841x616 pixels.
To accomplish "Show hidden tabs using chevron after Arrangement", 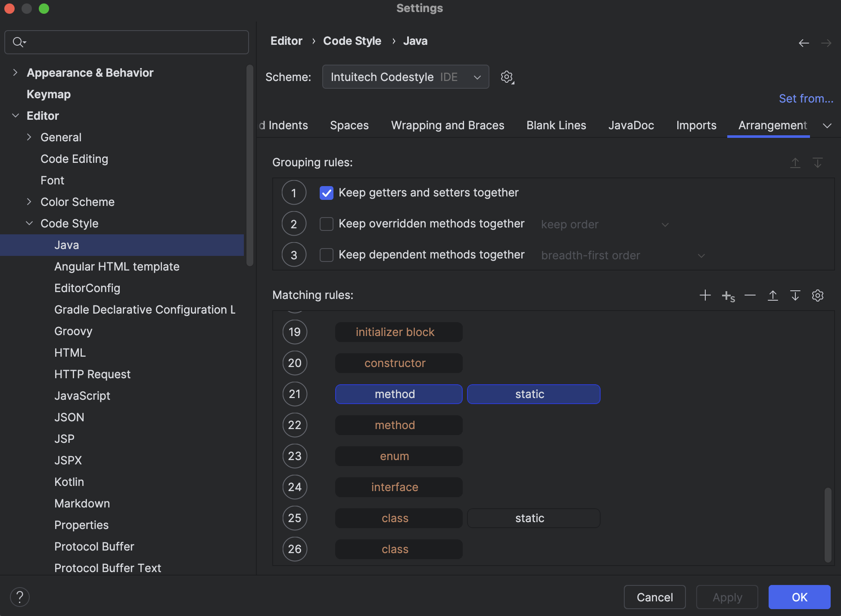I will coord(827,126).
